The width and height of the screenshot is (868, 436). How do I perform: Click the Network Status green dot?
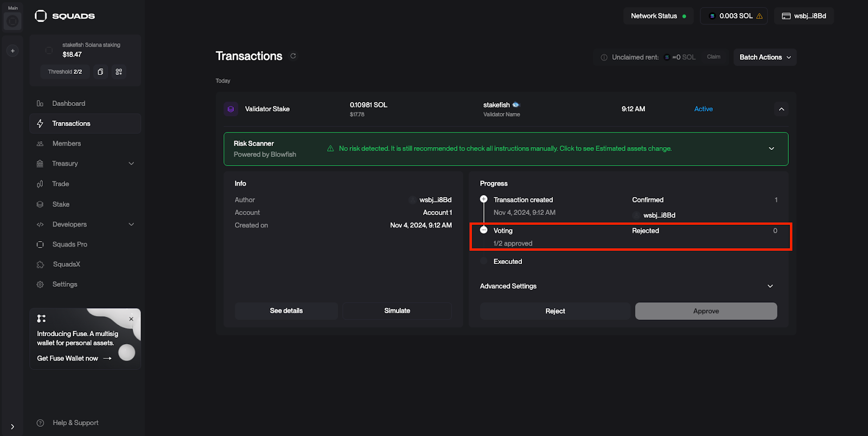tap(684, 16)
